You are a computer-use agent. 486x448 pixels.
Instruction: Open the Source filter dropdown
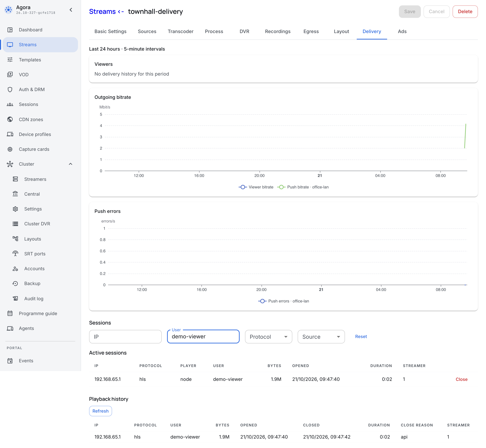coord(321,337)
